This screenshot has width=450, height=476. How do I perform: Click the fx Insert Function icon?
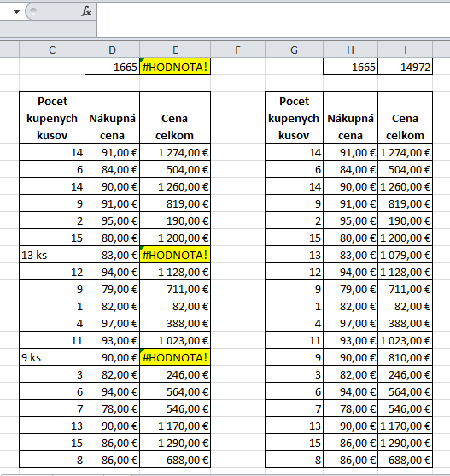[86, 11]
